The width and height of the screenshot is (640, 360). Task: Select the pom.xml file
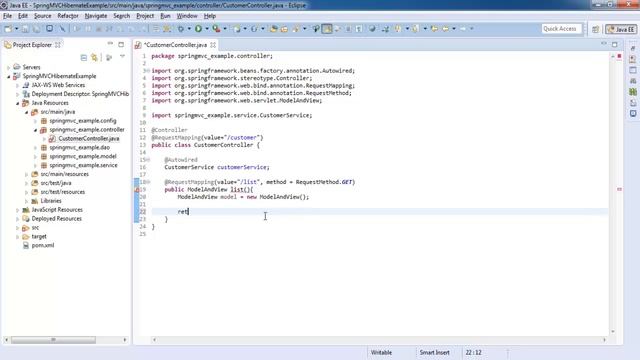pyautogui.click(x=43, y=245)
